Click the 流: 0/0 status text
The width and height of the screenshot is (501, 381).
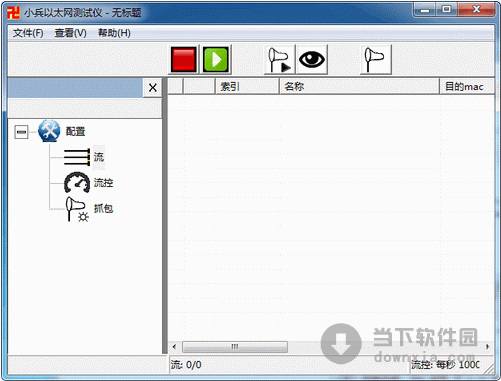(x=186, y=365)
